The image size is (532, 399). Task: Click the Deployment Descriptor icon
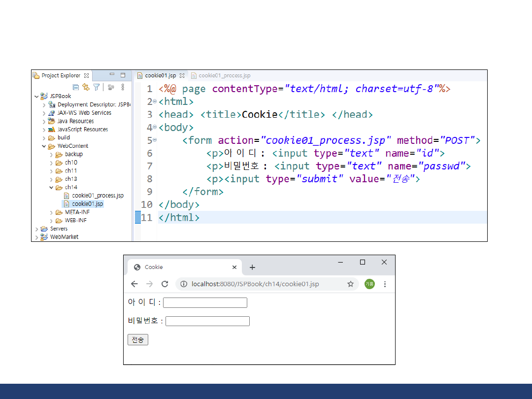[x=52, y=104]
